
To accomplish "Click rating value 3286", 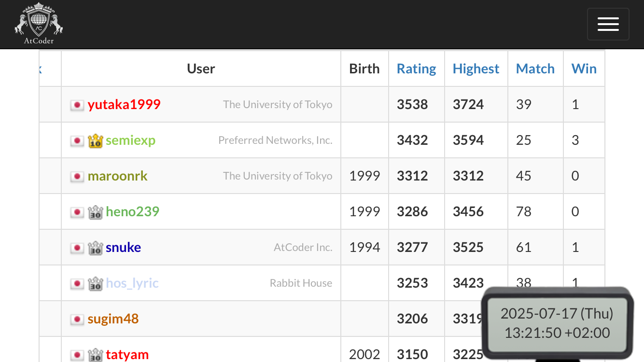I will [x=412, y=211].
